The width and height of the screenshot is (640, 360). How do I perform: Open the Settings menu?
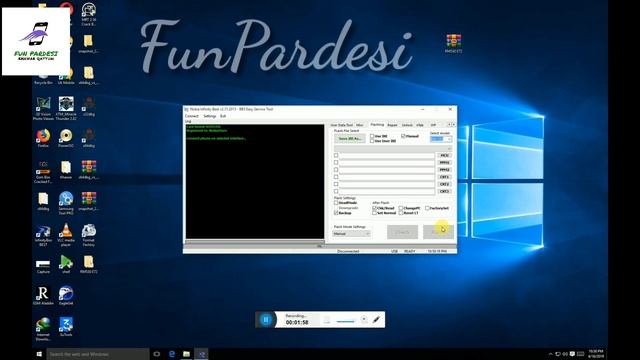click(x=209, y=116)
